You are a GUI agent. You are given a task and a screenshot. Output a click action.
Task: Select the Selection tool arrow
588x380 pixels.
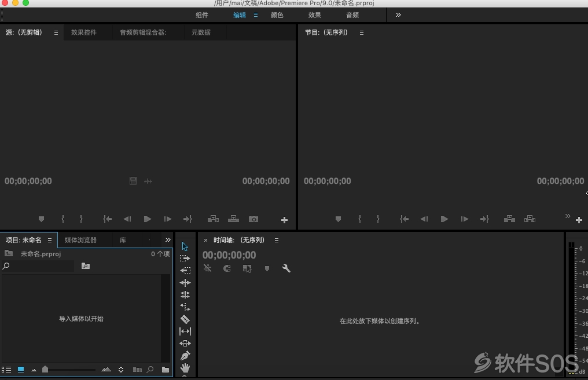[185, 246]
